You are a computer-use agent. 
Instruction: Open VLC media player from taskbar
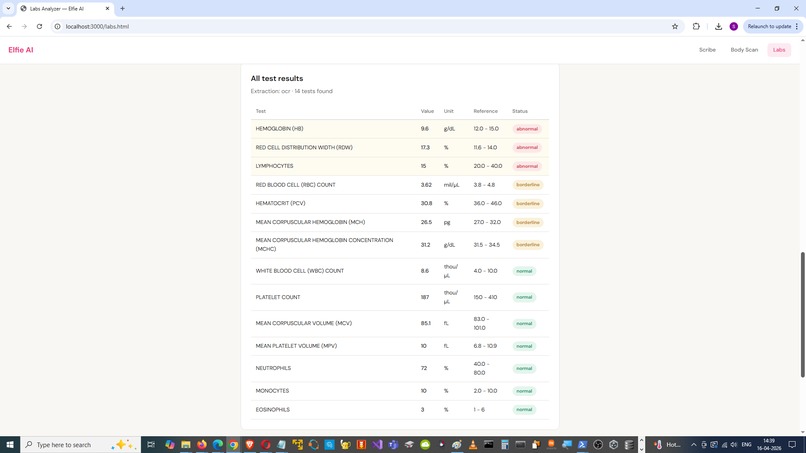pos(472,445)
